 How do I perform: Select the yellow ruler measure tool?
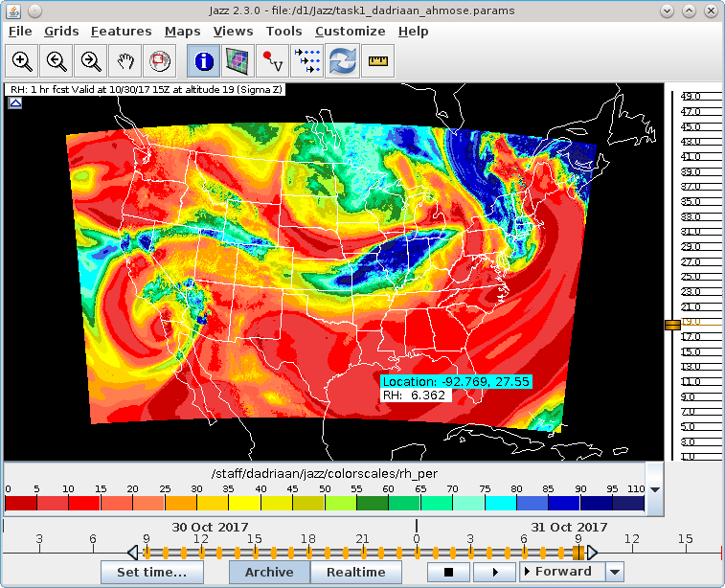[x=378, y=62]
